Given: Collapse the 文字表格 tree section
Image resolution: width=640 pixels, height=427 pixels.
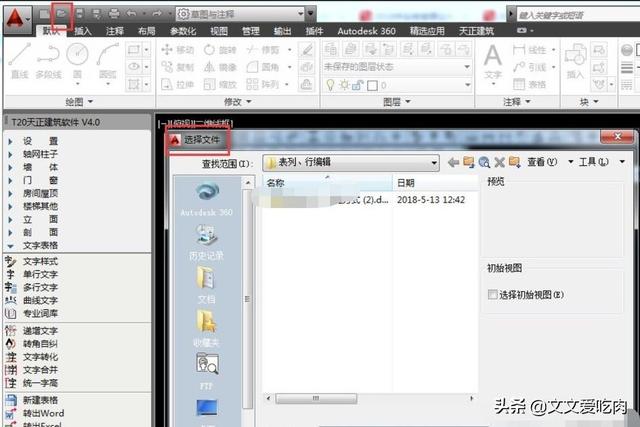Looking at the screenshot, I should (10, 246).
